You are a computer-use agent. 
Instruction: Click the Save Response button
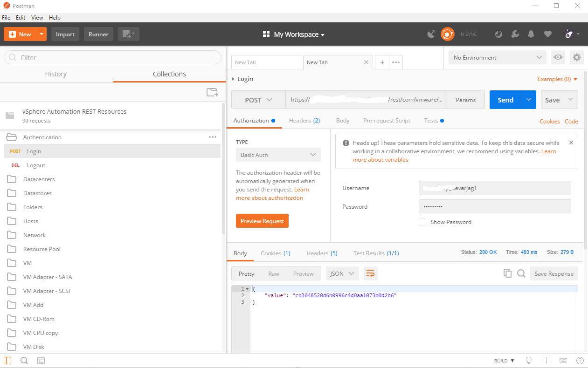[x=554, y=273]
